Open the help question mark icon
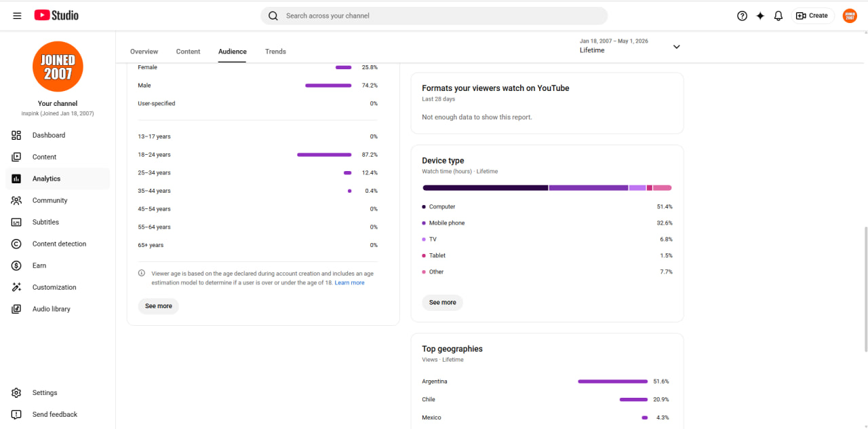 [742, 16]
